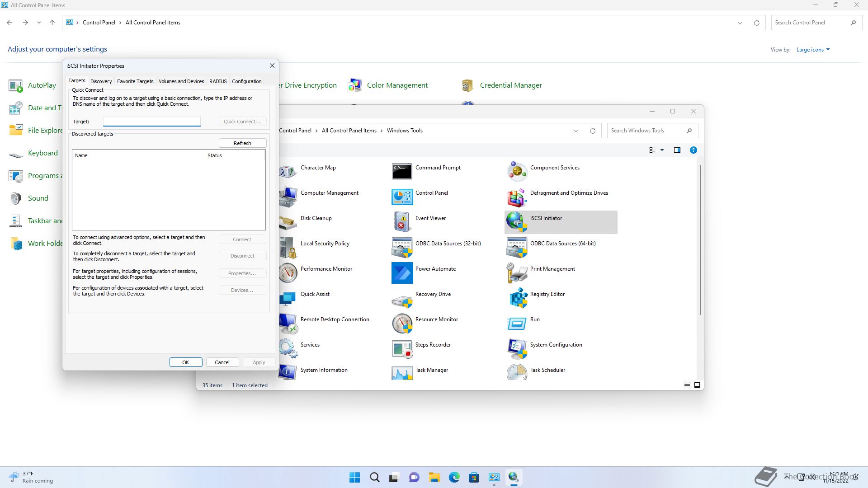The image size is (868, 488).
Task: Open Credential Manager in Control Panel
Action: pos(501,85)
